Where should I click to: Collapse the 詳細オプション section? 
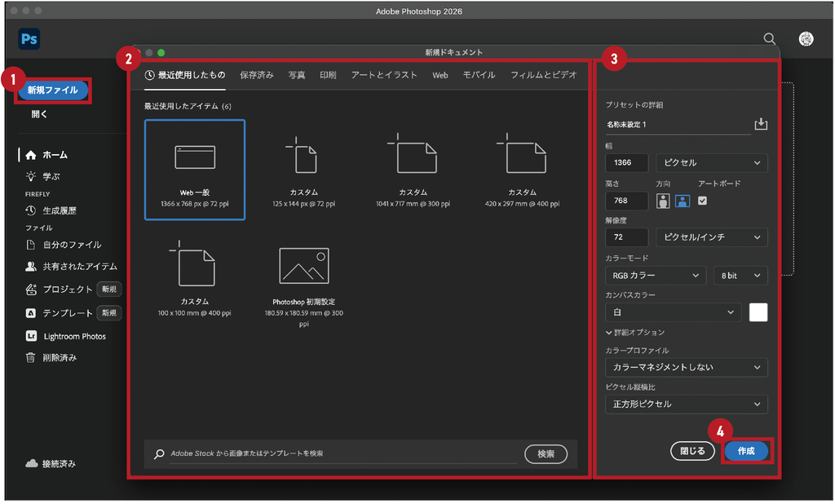point(635,333)
